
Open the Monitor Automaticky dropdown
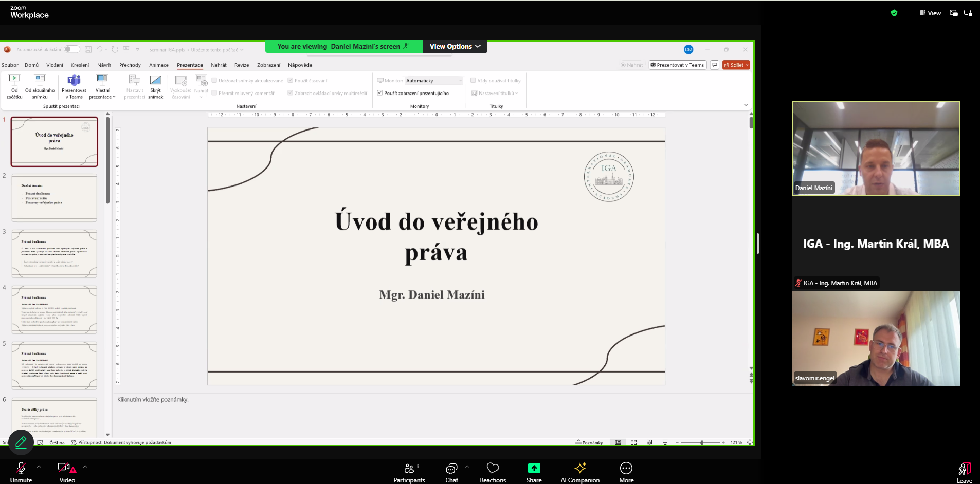[434, 80]
